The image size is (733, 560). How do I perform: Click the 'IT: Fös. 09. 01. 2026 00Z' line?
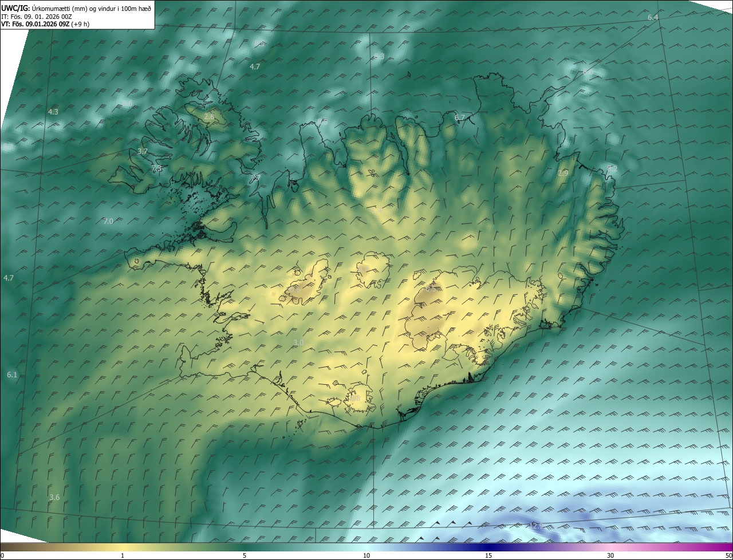click(x=37, y=17)
